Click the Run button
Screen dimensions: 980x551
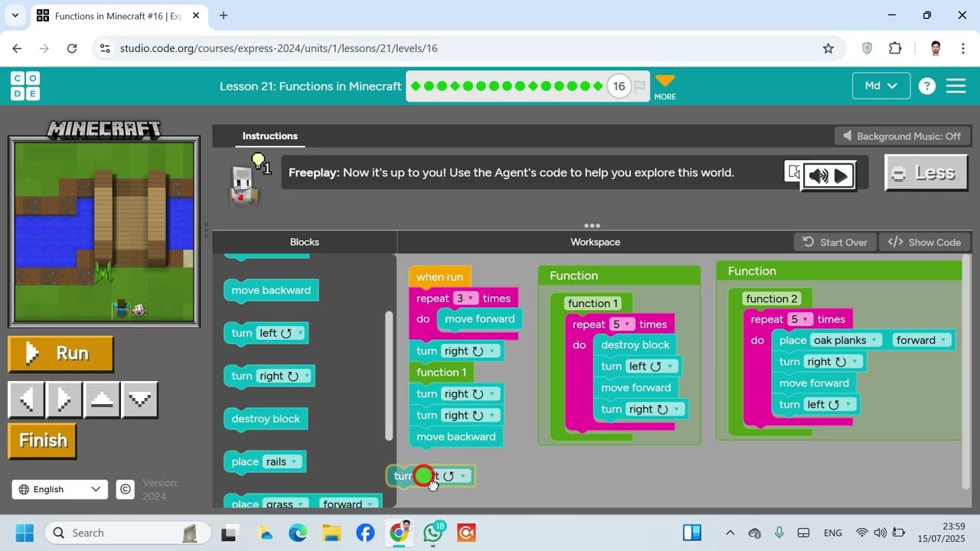pyautogui.click(x=60, y=354)
